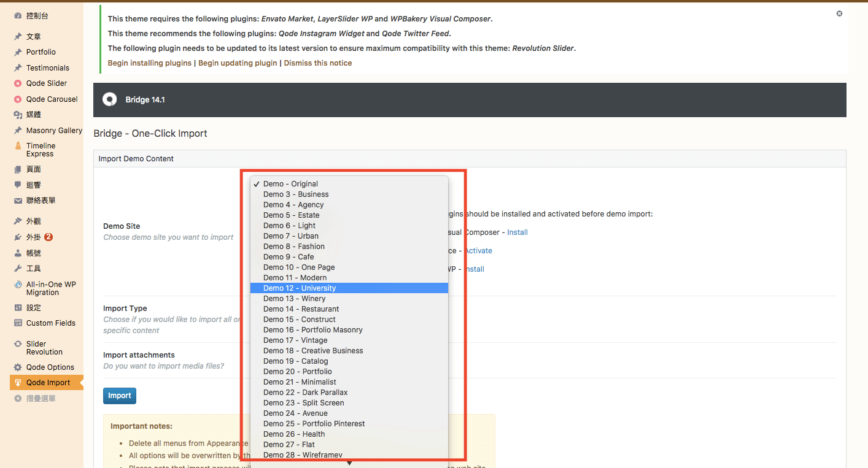
Task: Click Begin installing plugins link
Action: pos(150,63)
